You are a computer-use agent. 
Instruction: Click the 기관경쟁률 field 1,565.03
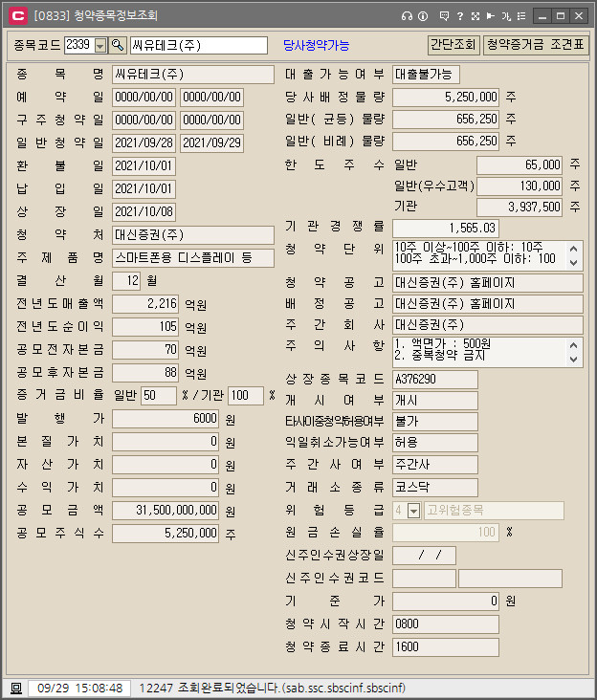coord(446,229)
